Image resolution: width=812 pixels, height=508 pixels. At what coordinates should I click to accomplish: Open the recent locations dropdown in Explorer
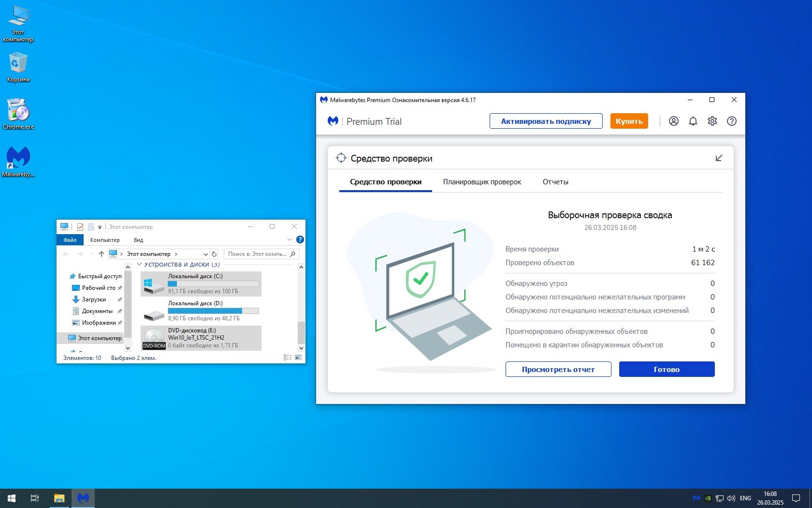[x=91, y=254]
